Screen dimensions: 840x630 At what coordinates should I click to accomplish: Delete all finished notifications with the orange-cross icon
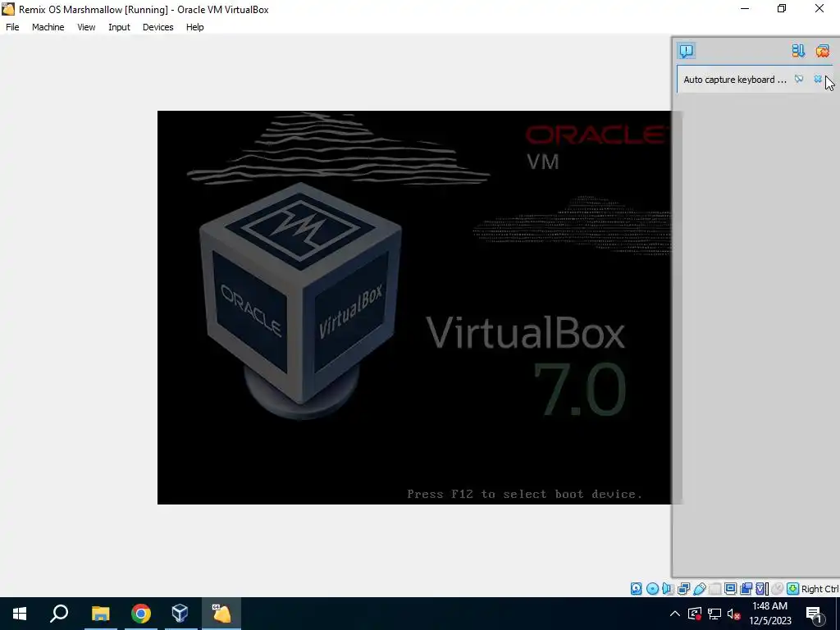click(822, 51)
